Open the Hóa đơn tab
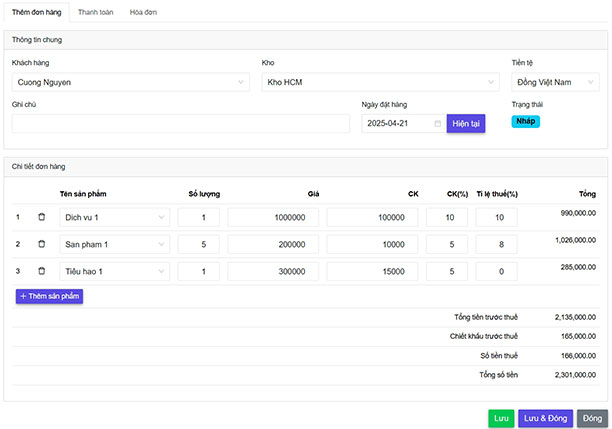The width and height of the screenshot is (612, 429). click(x=142, y=11)
